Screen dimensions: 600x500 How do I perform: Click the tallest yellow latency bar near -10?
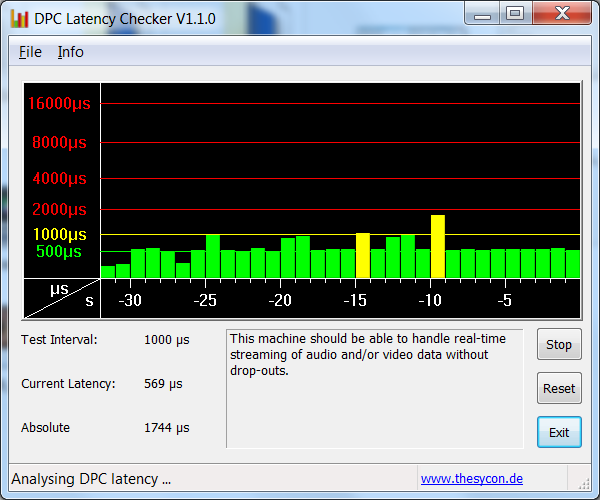(x=438, y=246)
